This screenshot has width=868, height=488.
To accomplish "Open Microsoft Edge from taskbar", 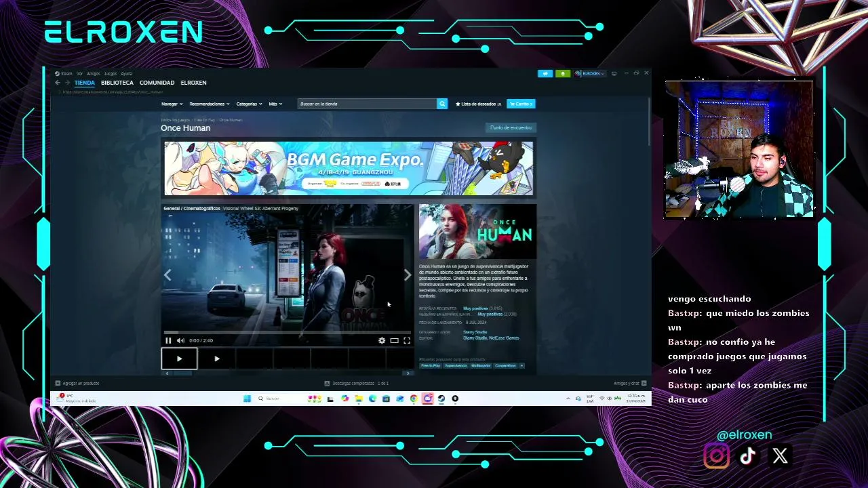I will click(372, 399).
